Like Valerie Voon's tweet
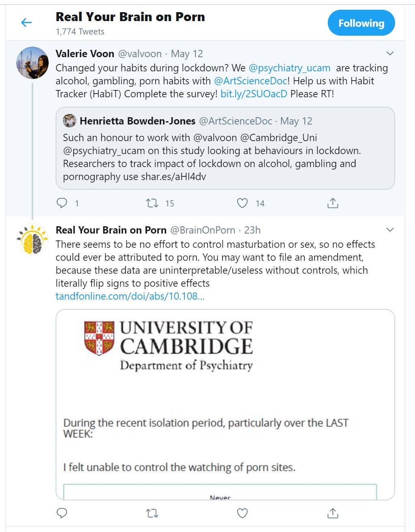Viewport: 415px width, 532px height. coord(242,203)
